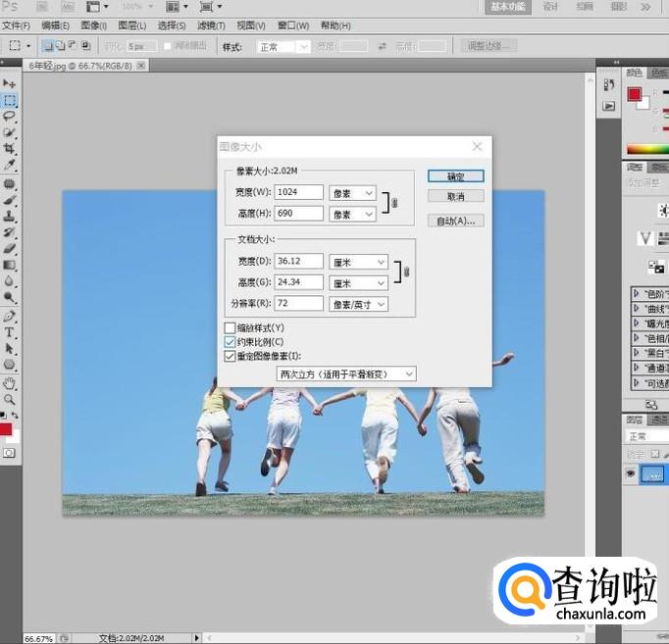Select the Eyedropper tool

(x=10, y=164)
